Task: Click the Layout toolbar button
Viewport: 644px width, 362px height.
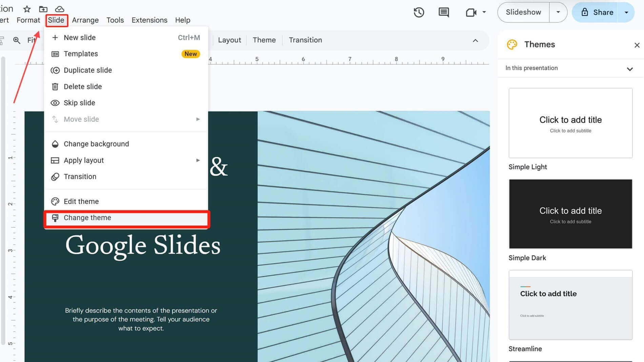Action: tap(229, 40)
